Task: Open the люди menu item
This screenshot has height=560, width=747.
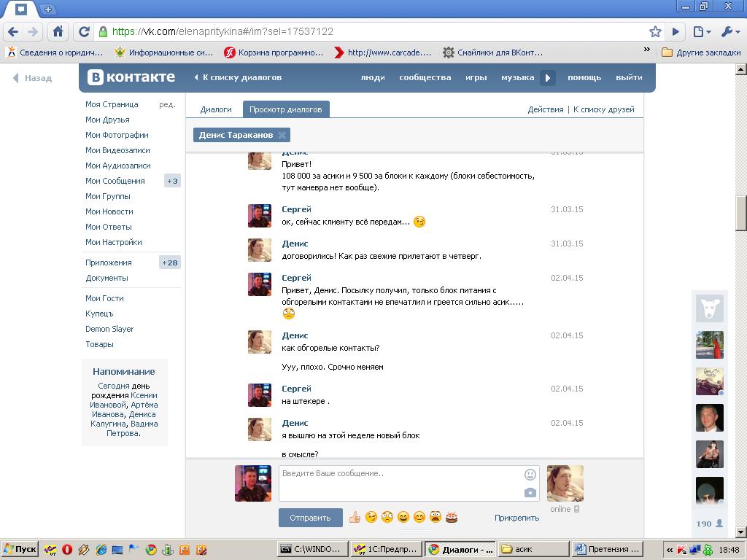Action: tap(373, 77)
